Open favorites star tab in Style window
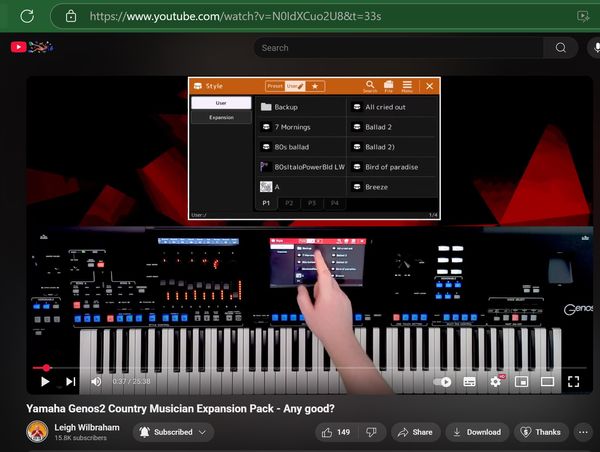The width and height of the screenshot is (600, 452). [x=315, y=86]
